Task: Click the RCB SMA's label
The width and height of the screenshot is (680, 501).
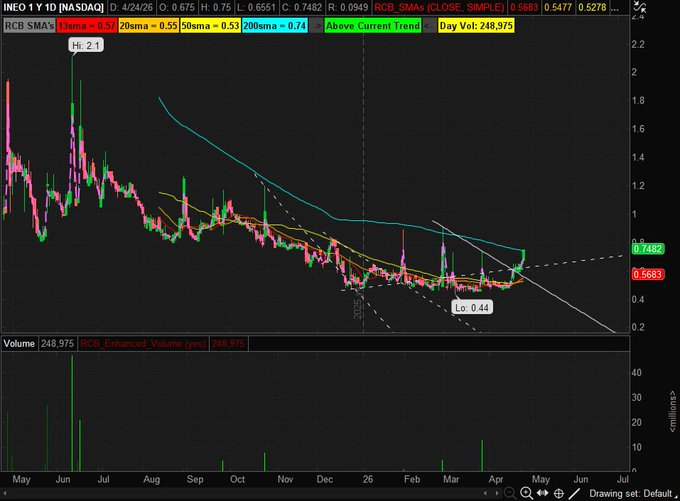Action: click(x=29, y=26)
